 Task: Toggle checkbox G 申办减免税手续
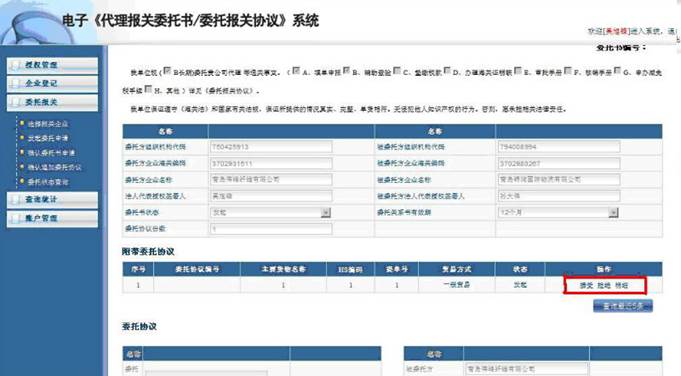(x=617, y=70)
